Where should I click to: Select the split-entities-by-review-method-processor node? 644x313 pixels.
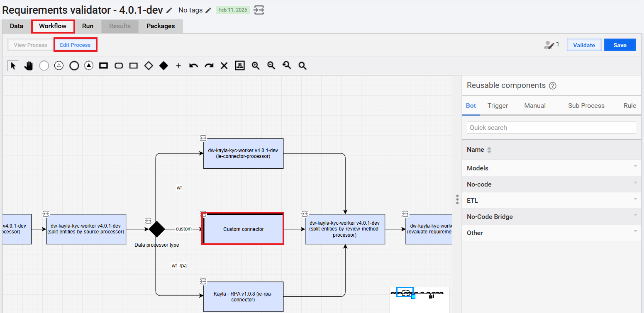(345, 229)
